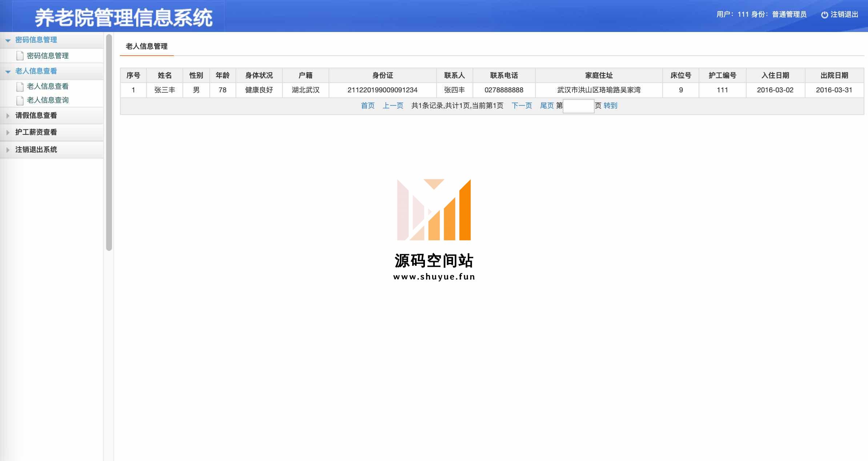Click the contact cell 张四丰
The width and height of the screenshot is (868, 461).
tap(454, 90)
